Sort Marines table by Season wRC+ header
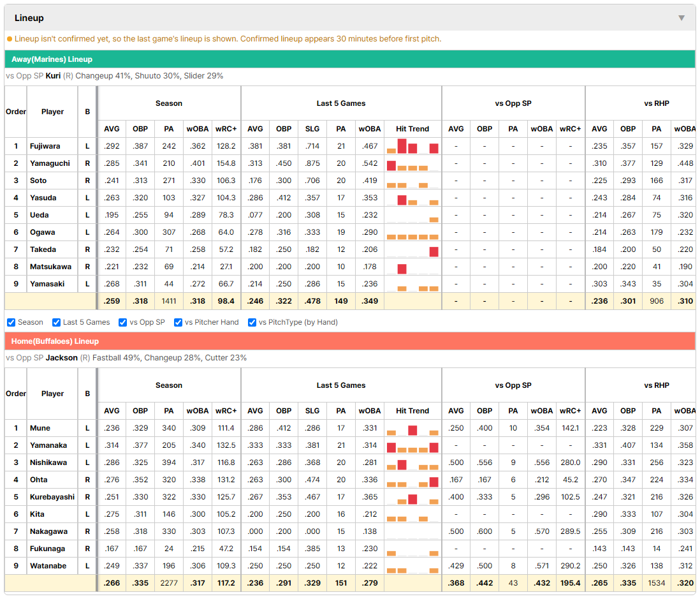This screenshot has height=599, width=700. click(x=226, y=129)
